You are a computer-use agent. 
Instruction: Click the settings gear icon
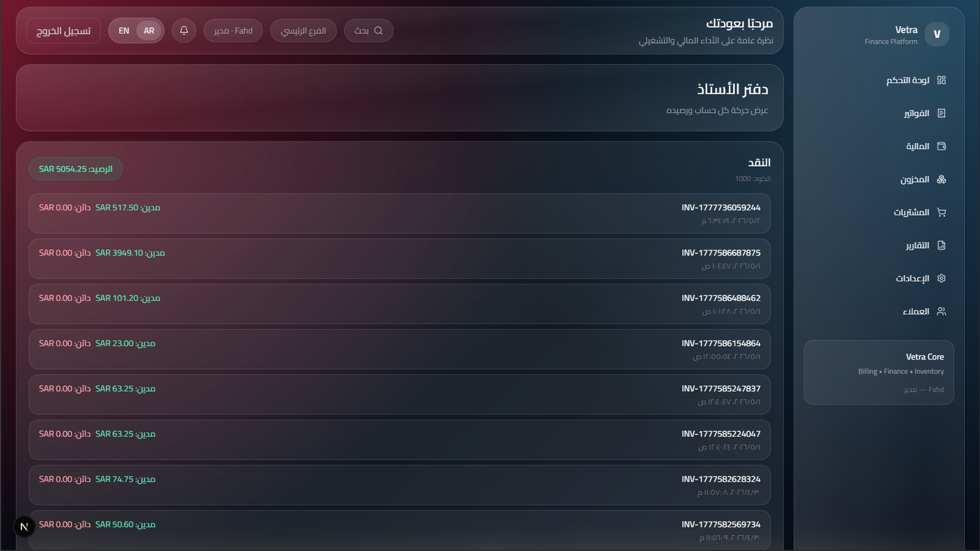[x=941, y=278]
